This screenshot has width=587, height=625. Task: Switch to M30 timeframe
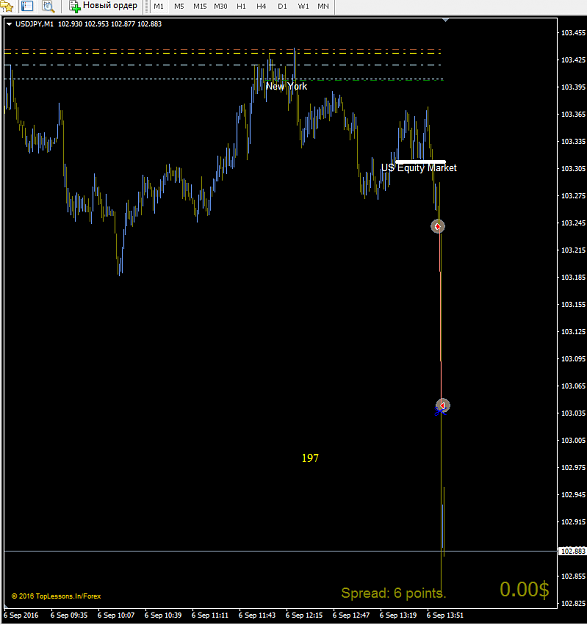[220, 6]
